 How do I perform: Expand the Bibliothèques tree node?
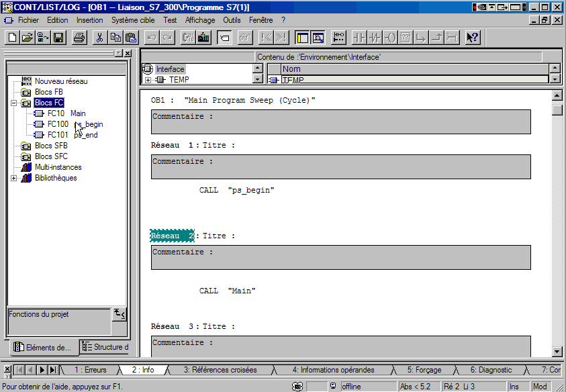13,178
